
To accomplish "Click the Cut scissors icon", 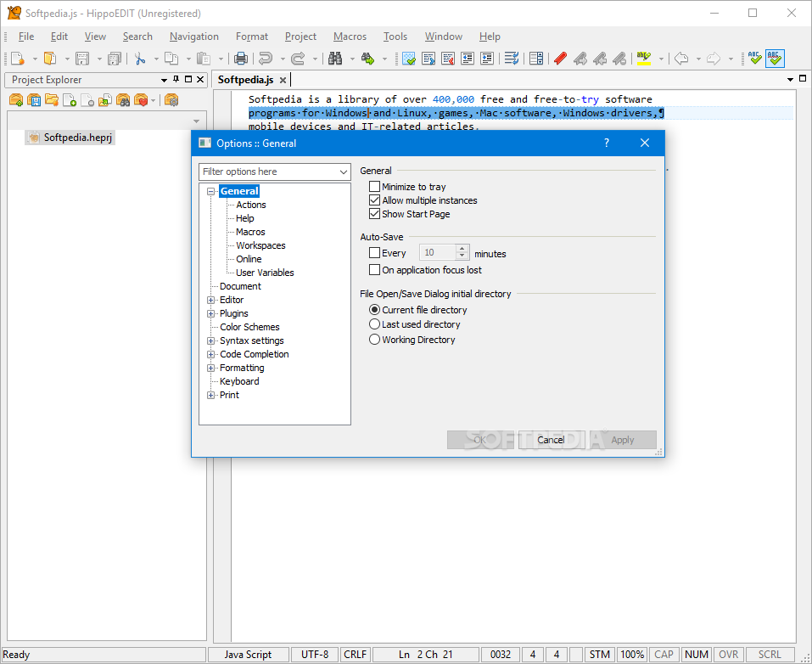I will tap(139, 58).
